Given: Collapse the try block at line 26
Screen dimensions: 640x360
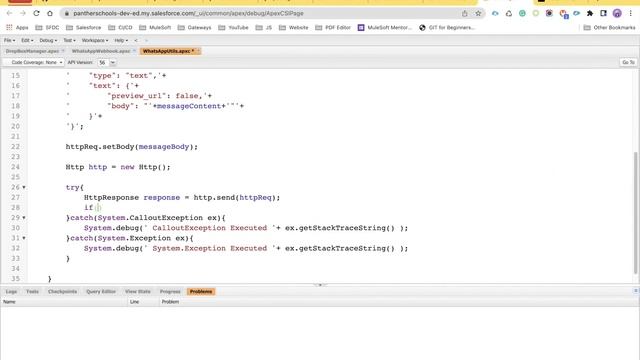Looking at the screenshot, I should (x=24, y=187).
